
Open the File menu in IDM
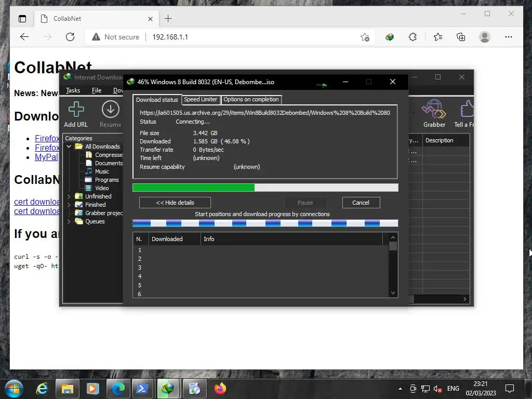tap(96, 90)
